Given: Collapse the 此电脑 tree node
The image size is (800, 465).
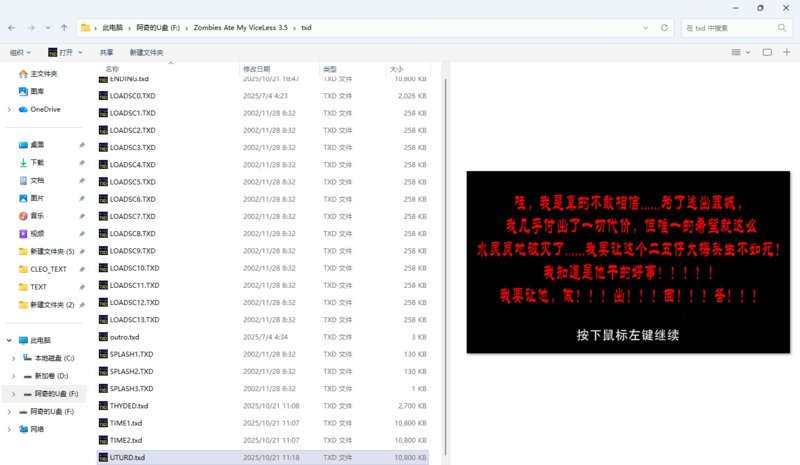Looking at the screenshot, I should 9,340.
